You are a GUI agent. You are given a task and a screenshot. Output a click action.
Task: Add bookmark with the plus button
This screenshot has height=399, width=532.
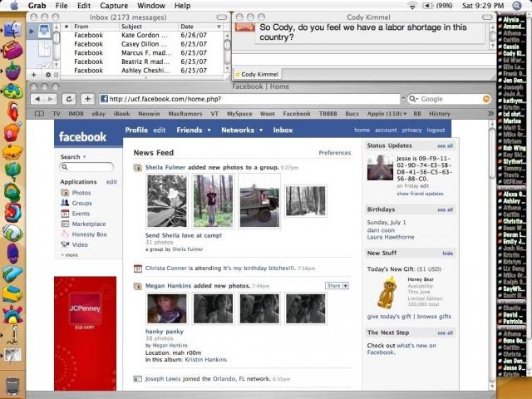(87, 99)
